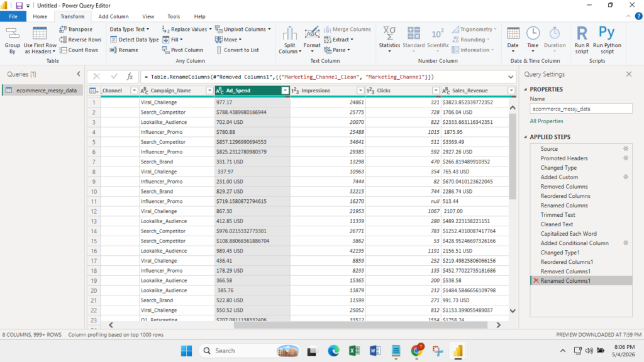Open the Time column tool

click(x=533, y=40)
